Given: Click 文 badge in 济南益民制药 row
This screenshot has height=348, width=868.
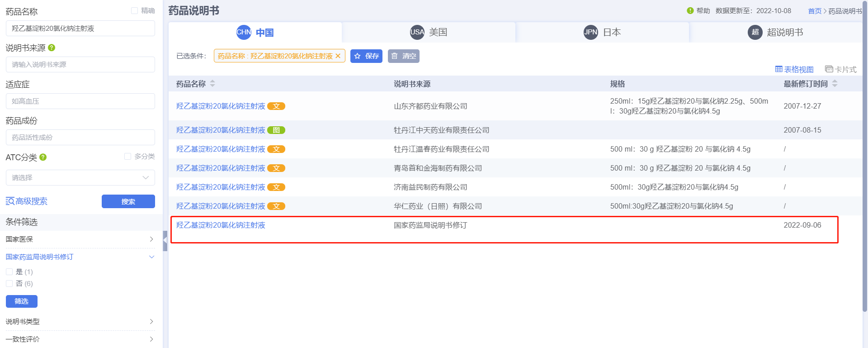Looking at the screenshot, I should pos(276,187).
